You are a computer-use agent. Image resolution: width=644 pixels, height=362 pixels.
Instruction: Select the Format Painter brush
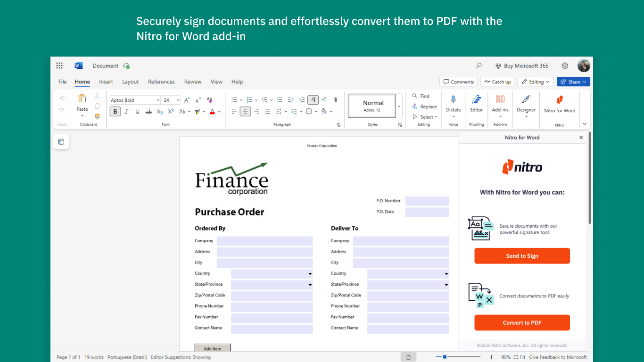(x=98, y=116)
